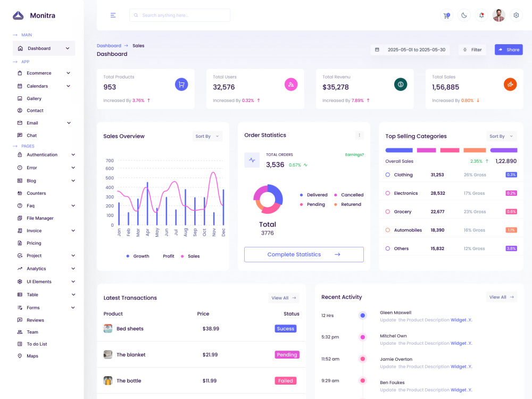Click the Total Orders pulse icon

tap(252, 160)
